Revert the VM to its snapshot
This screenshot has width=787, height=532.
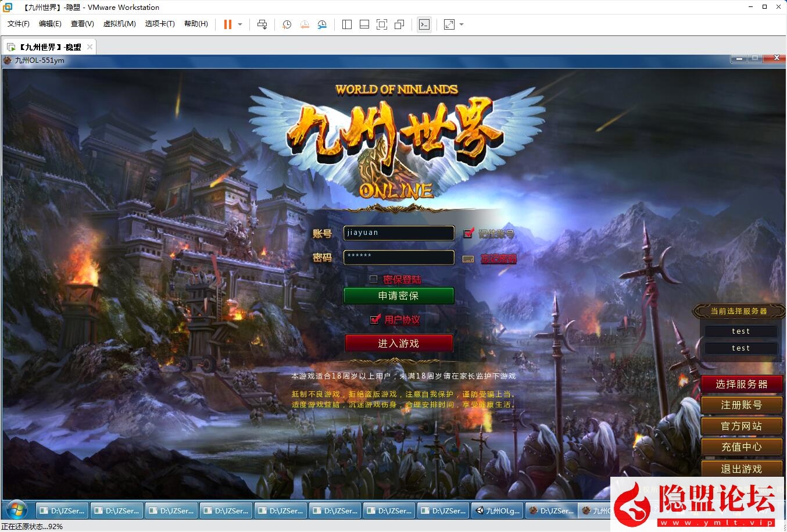[305, 24]
